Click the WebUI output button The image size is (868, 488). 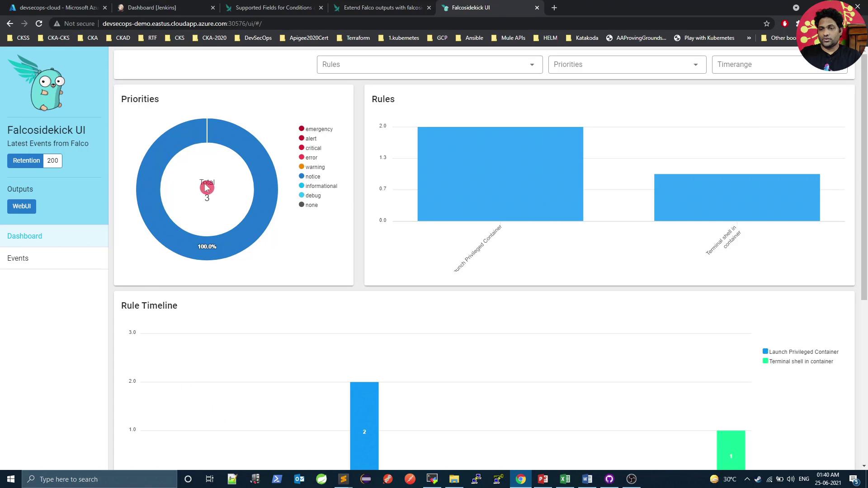pos(22,206)
